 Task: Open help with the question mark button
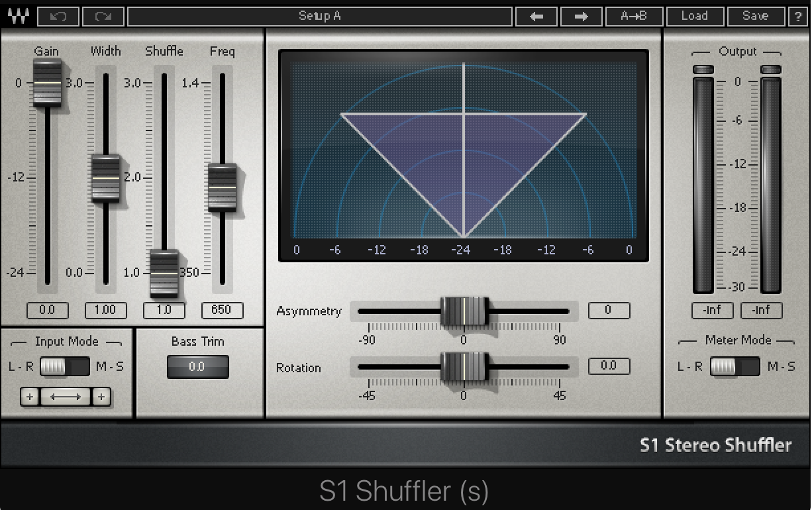click(797, 16)
